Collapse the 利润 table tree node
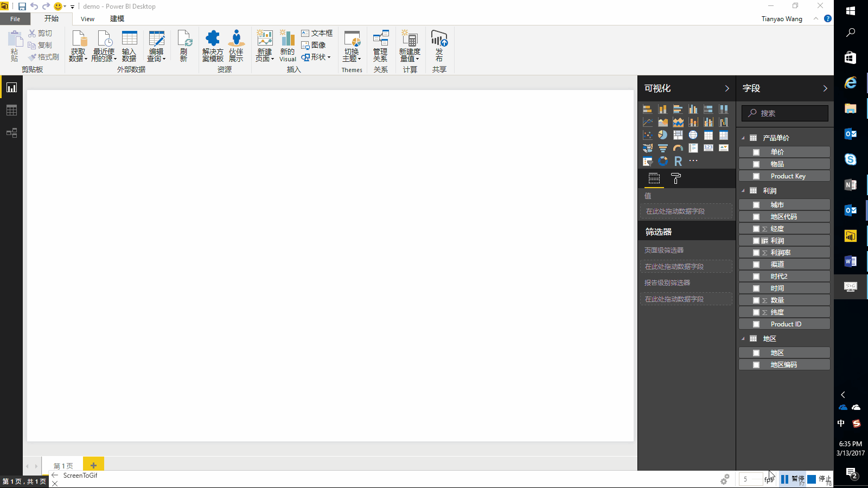This screenshot has height=488, width=868. [743, 190]
